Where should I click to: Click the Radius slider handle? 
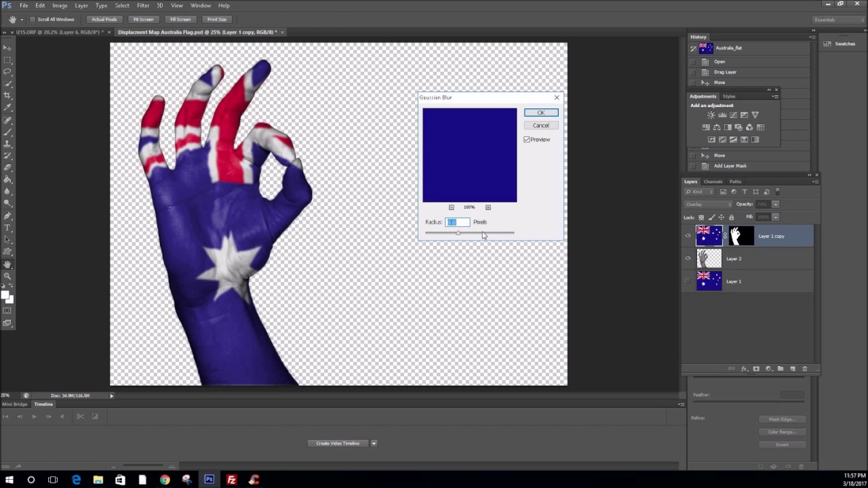pyautogui.click(x=458, y=233)
